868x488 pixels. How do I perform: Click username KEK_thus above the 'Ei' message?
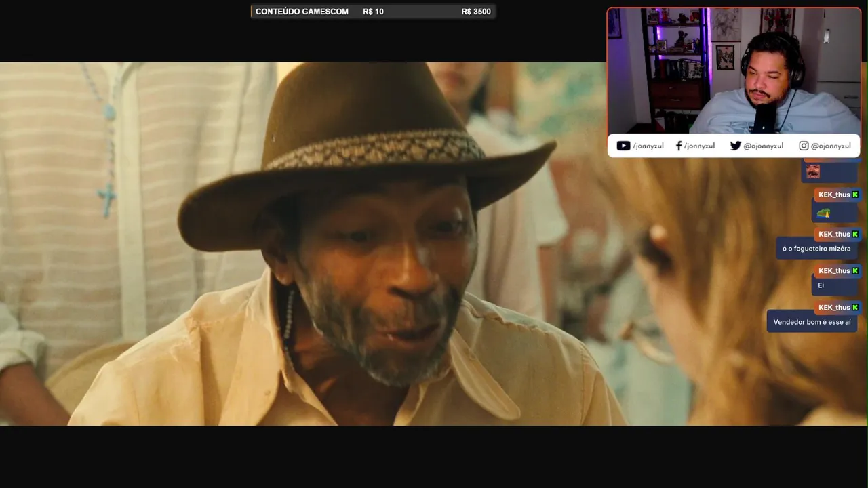pyautogui.click(x=834, y=270)
